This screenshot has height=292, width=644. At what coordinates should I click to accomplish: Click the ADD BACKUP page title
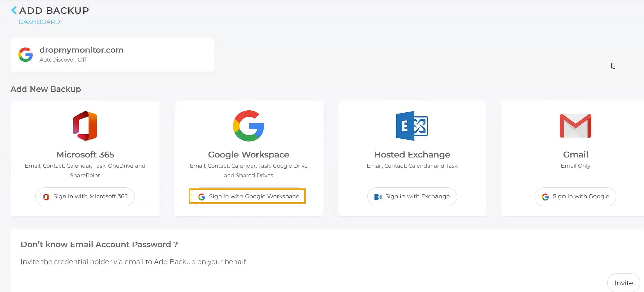54,11
